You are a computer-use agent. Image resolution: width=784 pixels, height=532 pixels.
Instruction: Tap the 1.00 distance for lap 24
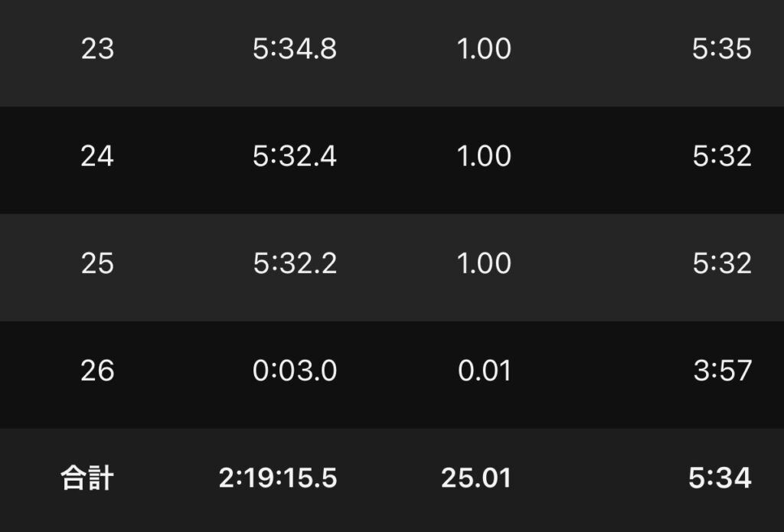coord(483,157)
